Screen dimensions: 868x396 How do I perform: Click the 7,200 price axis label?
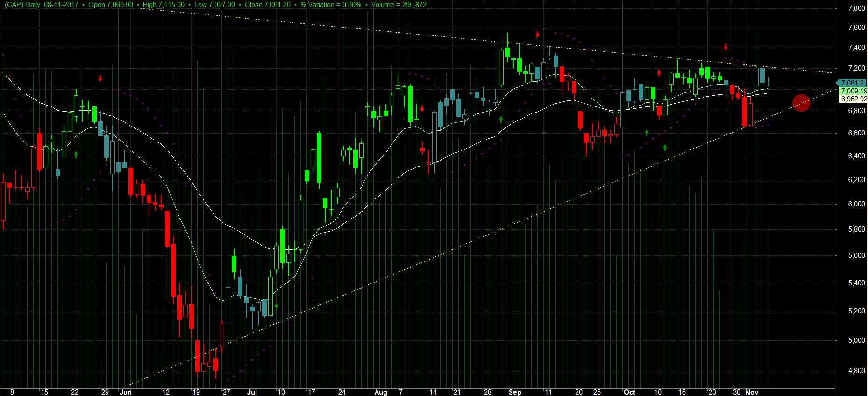pyautogui.click(x=856, y=68)
